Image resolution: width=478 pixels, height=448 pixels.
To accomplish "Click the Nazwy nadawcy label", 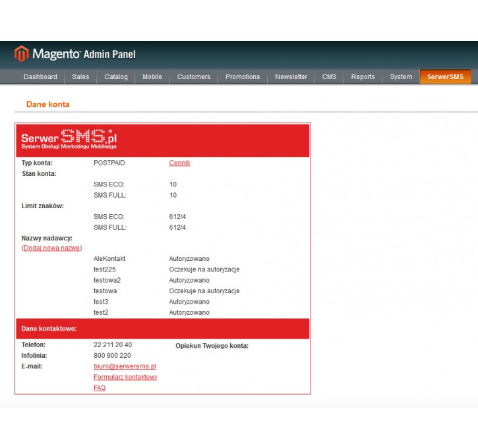I will coord(47,238).
